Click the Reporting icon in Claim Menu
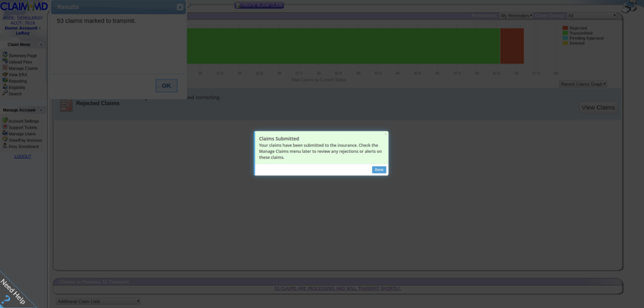The width and height of the screenshot is (644, 308). (5, 81)
